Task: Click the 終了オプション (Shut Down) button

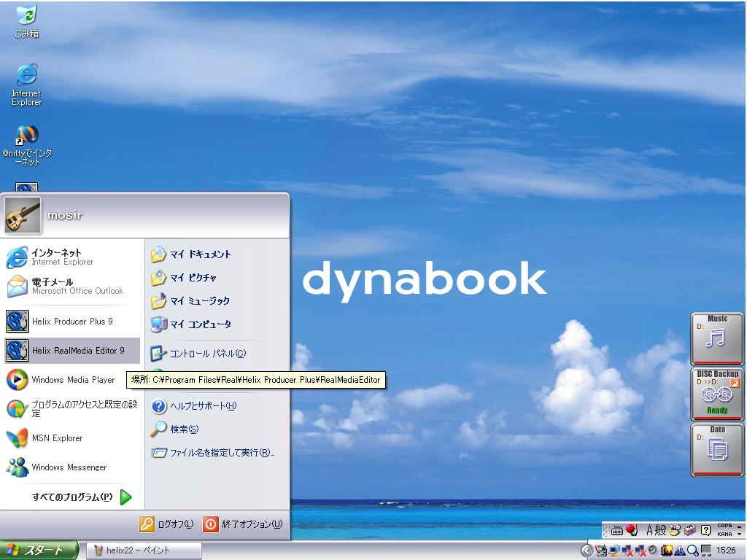Action: pos(243,524)
